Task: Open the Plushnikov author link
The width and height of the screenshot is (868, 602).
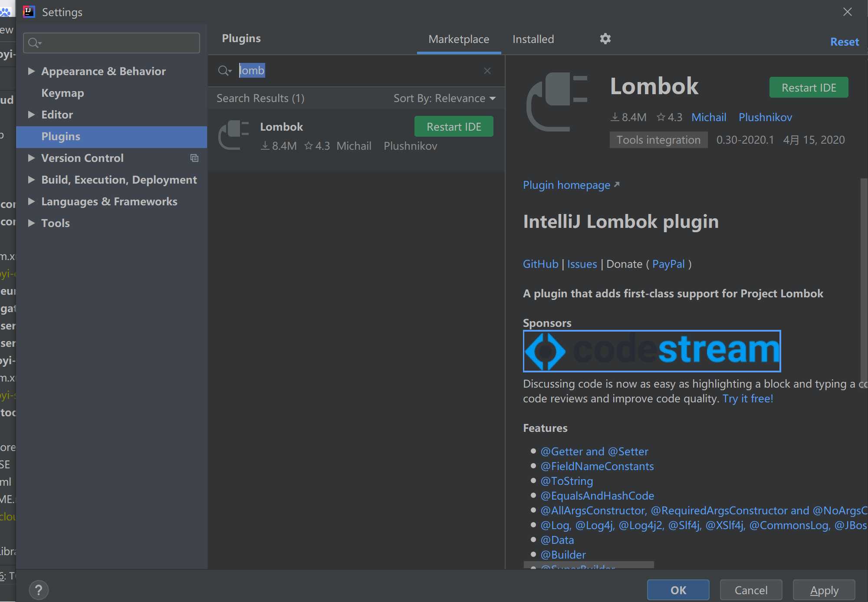Action: (x=765, y=117)
